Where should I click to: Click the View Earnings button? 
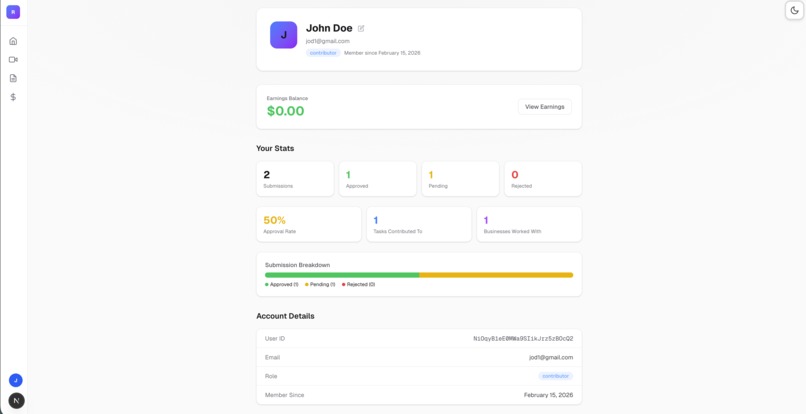(544, 107)
